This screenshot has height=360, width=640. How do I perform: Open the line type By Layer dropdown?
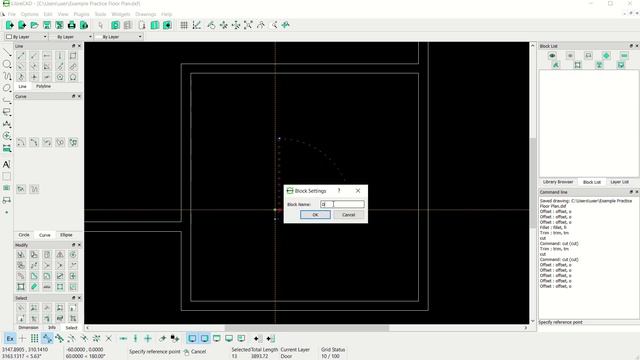(x=119, y=37)
